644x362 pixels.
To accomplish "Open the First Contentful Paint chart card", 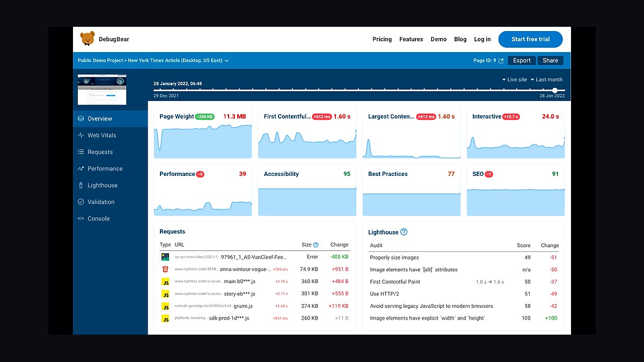I will coord(307,133).
